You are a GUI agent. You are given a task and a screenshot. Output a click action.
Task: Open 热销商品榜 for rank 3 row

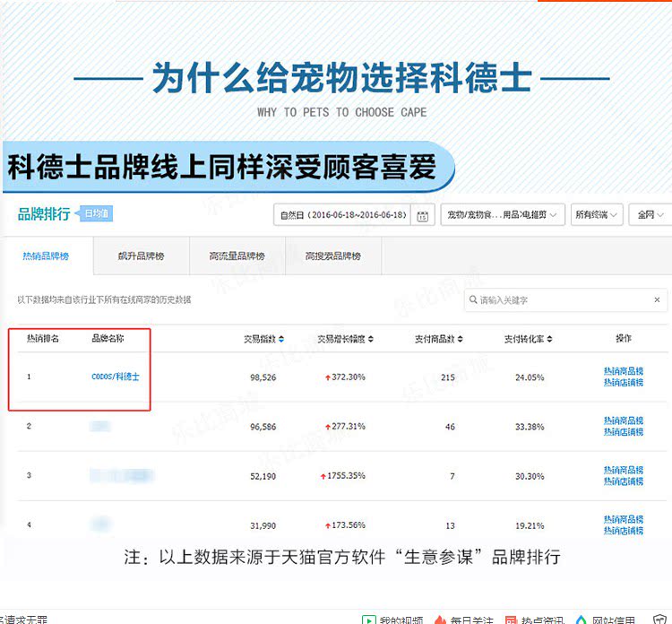[624, 470]
